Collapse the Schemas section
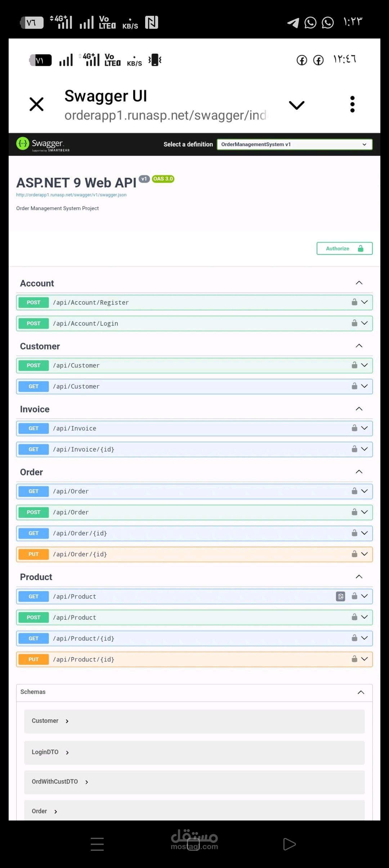The width and height of the screenshot is (389, 868). pos(361,692)
